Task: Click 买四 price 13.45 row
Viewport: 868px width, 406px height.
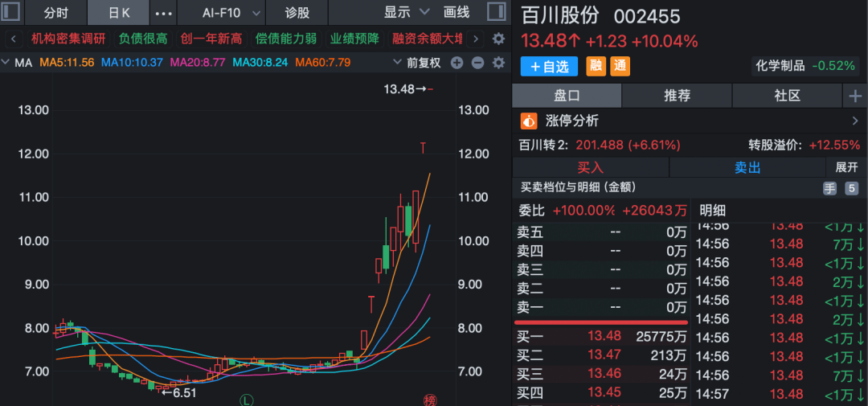Action: click(602, 393)
